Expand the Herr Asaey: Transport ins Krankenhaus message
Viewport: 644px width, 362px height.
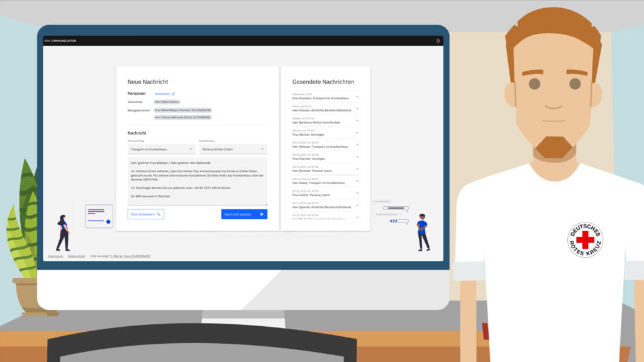click(357, 182)
